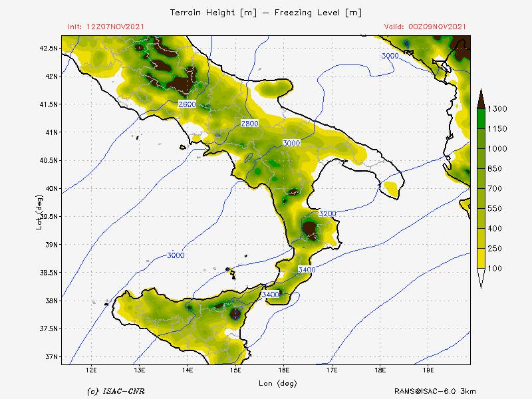This screenshot has height=399, width=532.
Task: Click the 'Lat (deg)' vertical axis title
Action: pyautogui.click(x=39, y=212)
